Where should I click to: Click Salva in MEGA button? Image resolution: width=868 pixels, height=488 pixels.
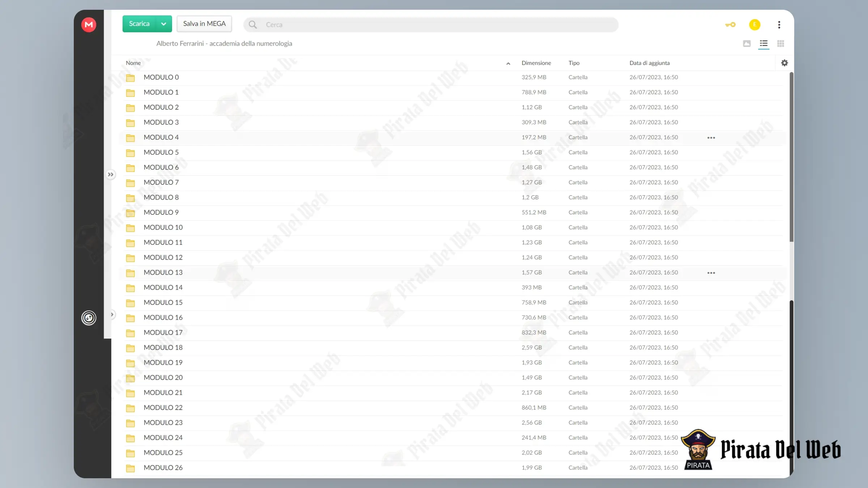click(x=204, y=24)
